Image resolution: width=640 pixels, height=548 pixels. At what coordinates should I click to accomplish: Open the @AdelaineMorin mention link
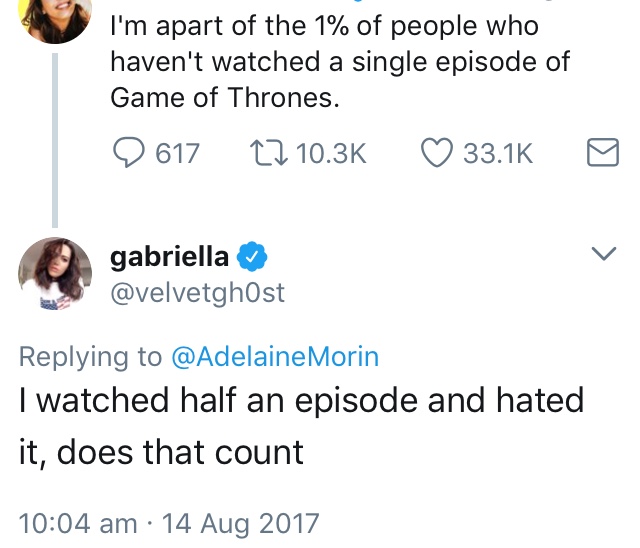tap(276, 357)
